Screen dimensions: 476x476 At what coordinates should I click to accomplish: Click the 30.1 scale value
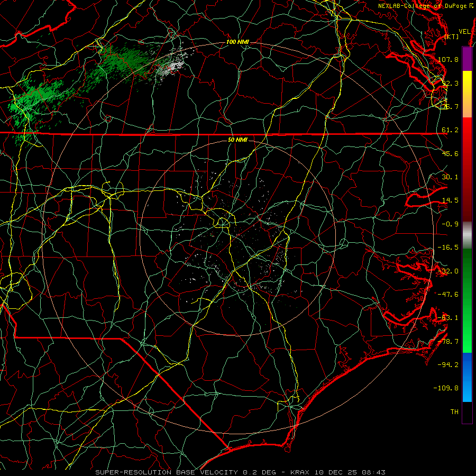click(x=450, y=177)
